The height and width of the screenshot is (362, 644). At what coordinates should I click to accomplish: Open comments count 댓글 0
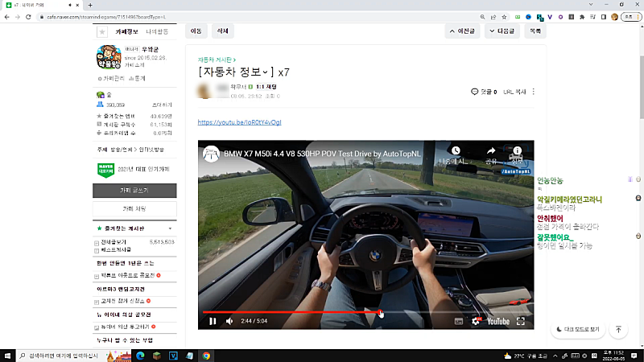tap(484, 92)
